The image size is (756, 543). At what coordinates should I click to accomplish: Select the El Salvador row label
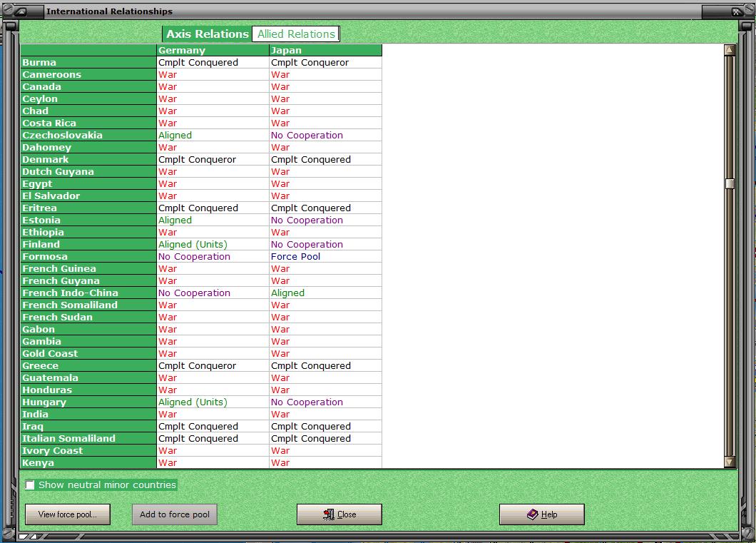point(88,196)
